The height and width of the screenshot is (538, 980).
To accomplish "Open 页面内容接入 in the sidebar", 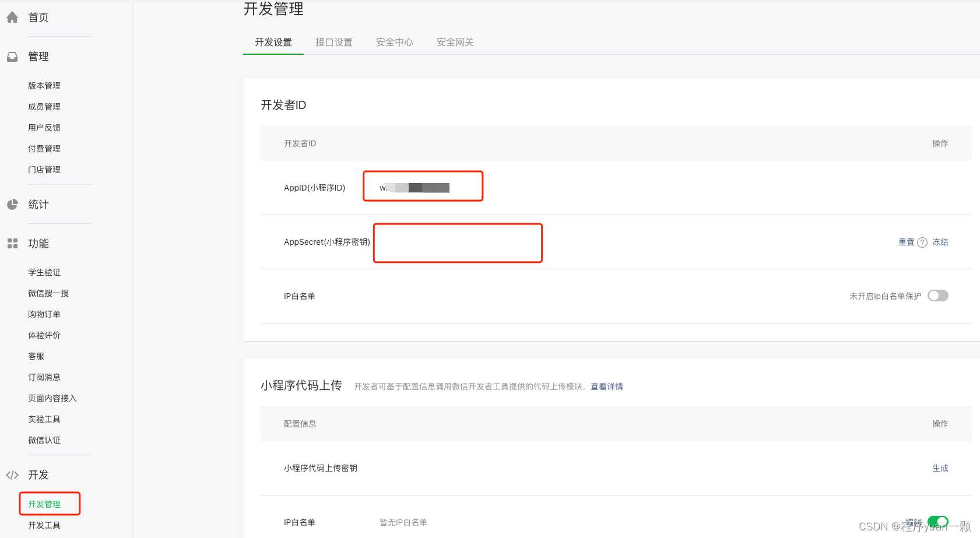I will [52, 398].
